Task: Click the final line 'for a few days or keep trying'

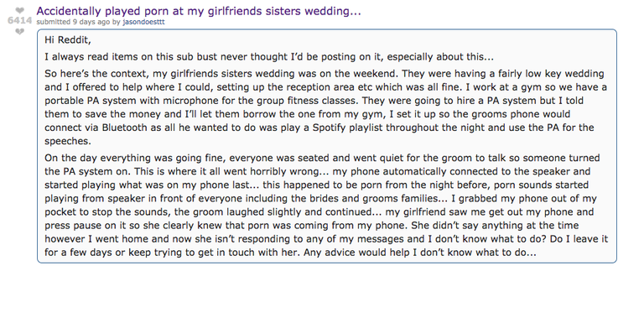Action: click(290, 253)
